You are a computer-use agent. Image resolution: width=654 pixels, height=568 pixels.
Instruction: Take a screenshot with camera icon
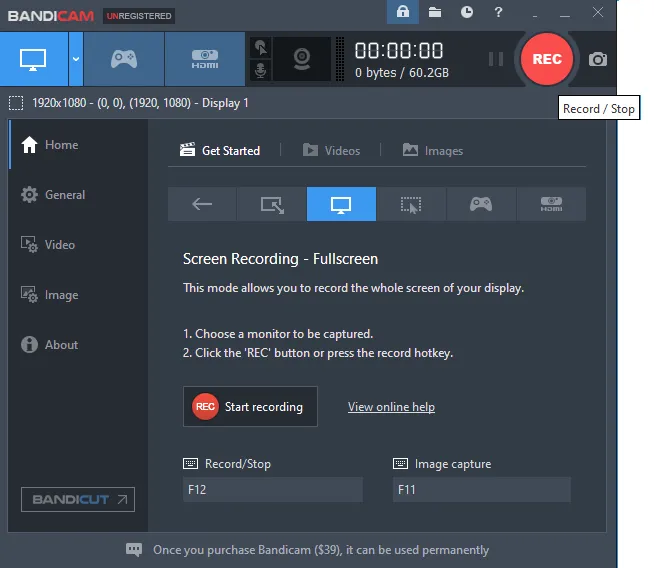598,59
